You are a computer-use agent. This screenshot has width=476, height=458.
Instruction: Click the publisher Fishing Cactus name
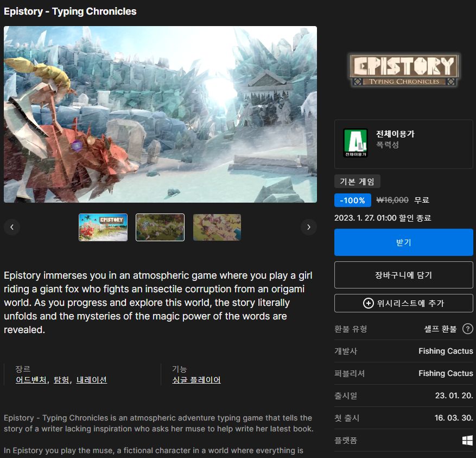tap(446, 373)
